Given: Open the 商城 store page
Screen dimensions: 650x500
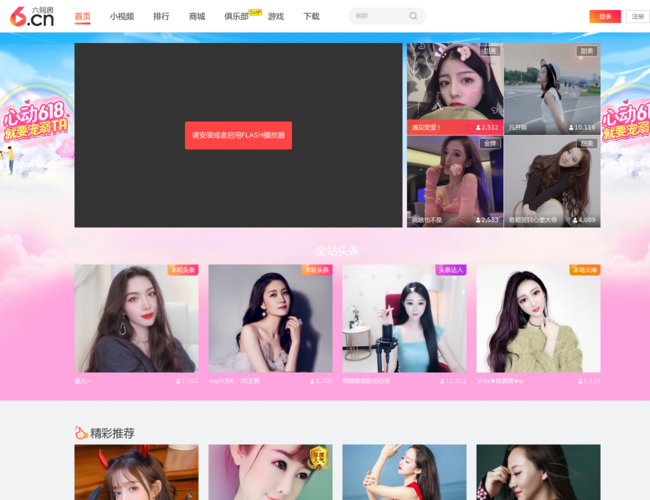Looking at the screenshot, I should (197, 17).
